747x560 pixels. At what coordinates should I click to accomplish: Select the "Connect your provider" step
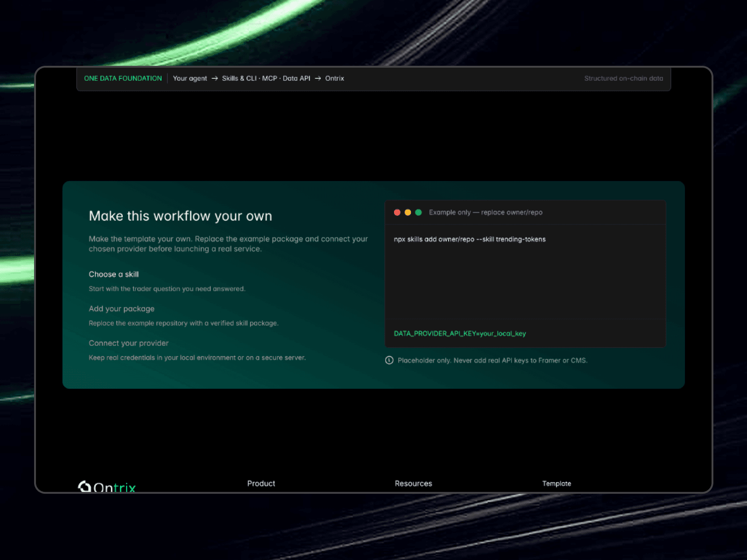click(x=129, y=343)
